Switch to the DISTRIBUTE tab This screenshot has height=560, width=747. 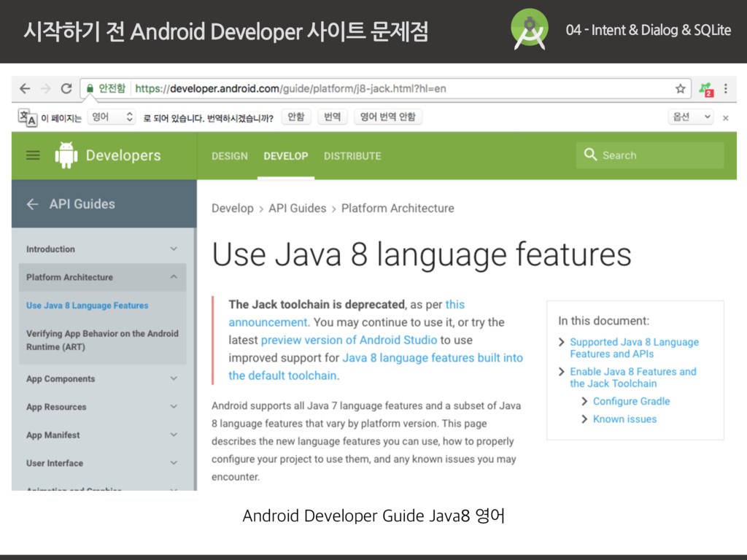pos(352,156)
